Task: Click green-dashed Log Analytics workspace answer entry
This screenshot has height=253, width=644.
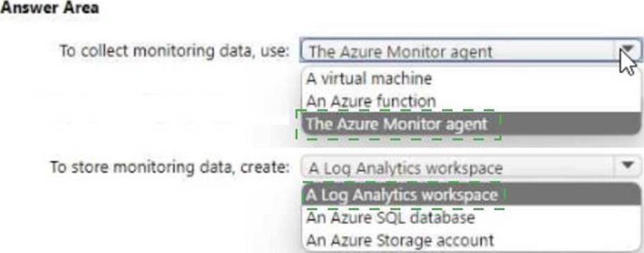Action: (401, 195)
